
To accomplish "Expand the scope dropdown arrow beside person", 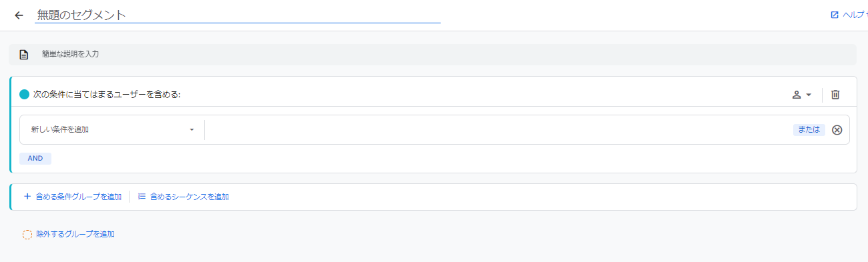I will point(809,95).
